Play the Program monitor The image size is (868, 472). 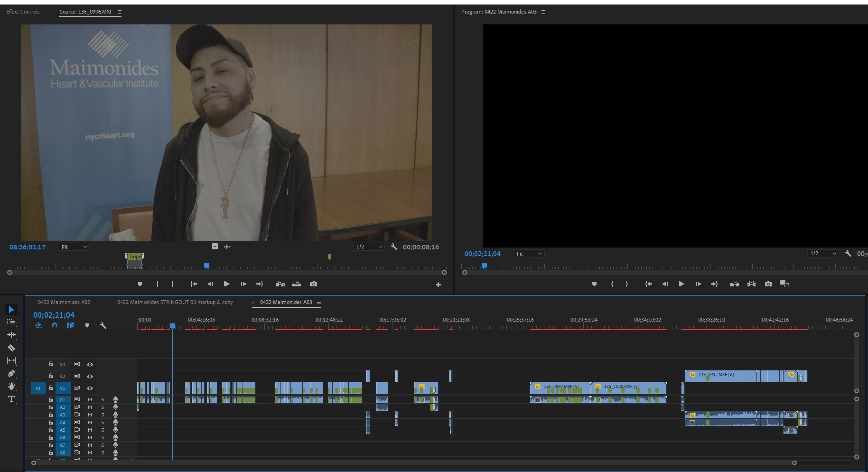pos(681,284)
